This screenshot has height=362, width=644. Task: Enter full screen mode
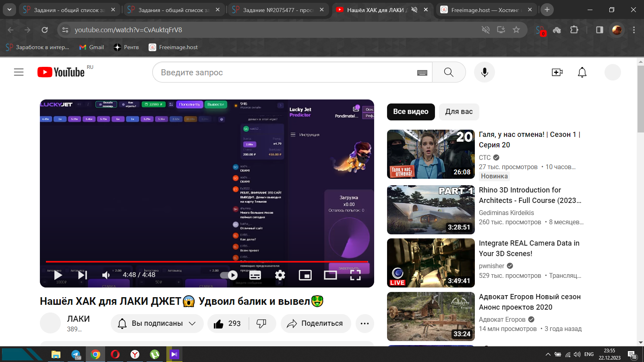pyautogui.click(x=355, y=275)
